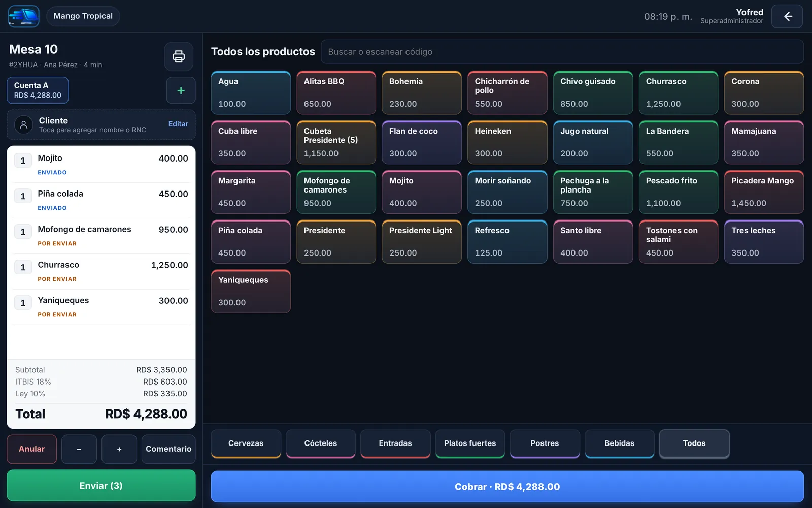
Task: Add a new account with plus icon
Action: point(181,90)
